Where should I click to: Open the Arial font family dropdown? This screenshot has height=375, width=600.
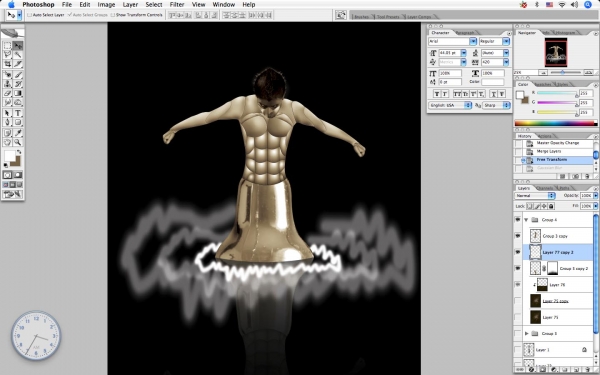(473, 41)
